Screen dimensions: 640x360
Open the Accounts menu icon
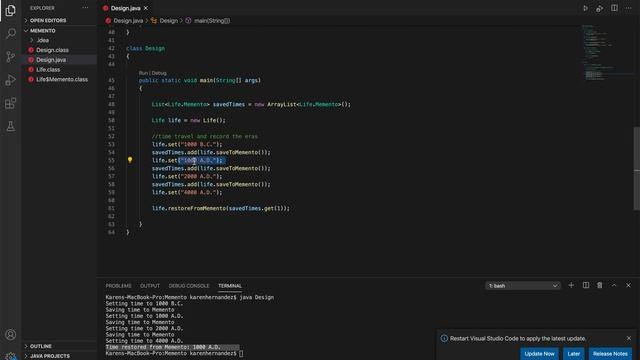click(11, 335)
